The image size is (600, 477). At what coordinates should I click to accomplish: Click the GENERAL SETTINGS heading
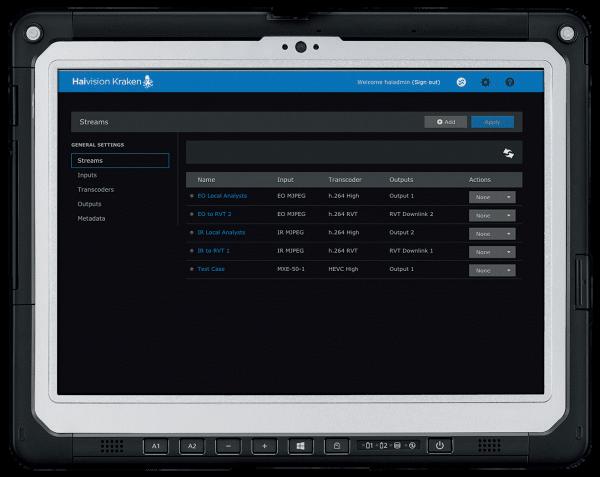click(x=98, y=145)
